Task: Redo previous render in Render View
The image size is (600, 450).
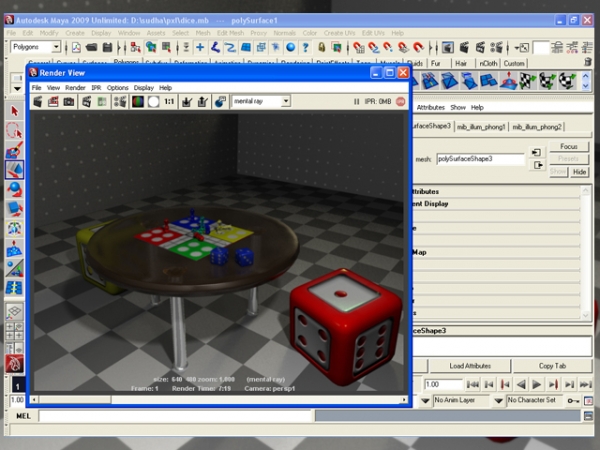Action: tap(38, 102)
